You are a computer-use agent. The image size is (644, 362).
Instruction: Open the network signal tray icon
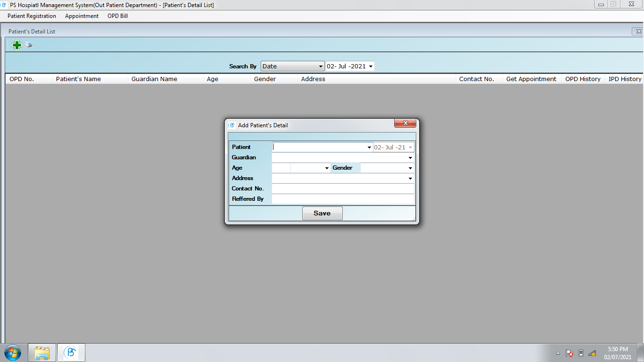click(592, 353)
